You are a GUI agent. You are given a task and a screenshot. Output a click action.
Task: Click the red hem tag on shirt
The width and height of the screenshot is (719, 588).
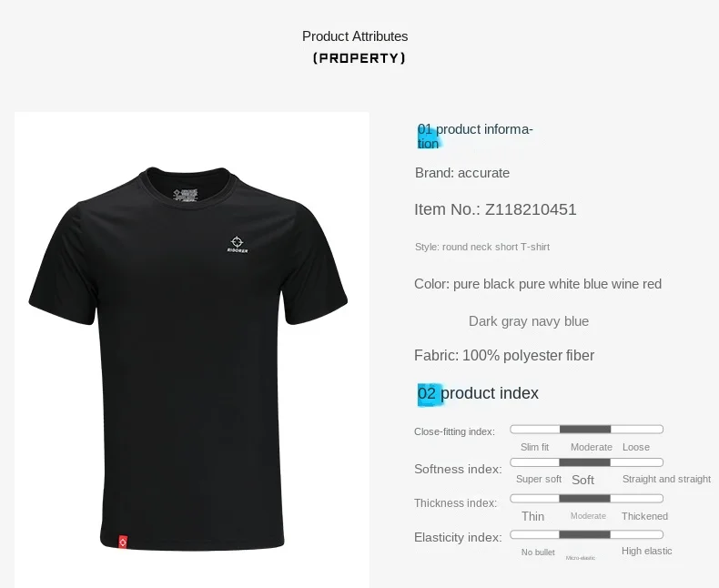pos(123,542)
